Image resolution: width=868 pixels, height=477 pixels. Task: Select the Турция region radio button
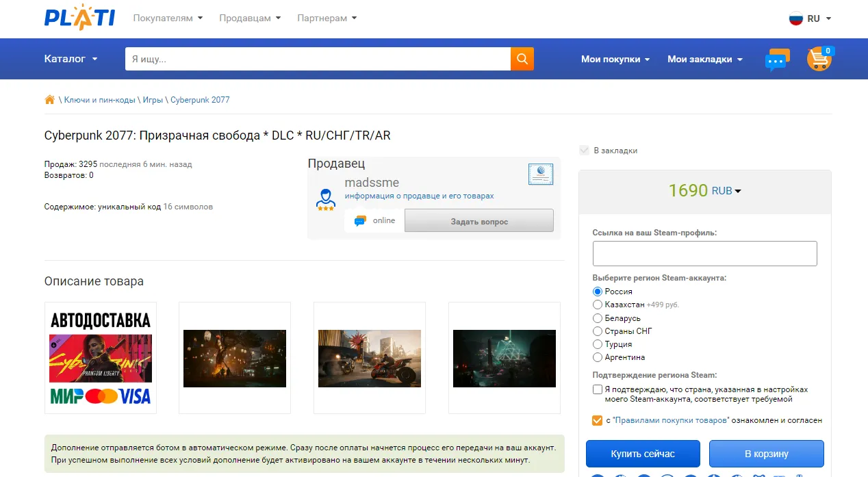pos(598,344)
